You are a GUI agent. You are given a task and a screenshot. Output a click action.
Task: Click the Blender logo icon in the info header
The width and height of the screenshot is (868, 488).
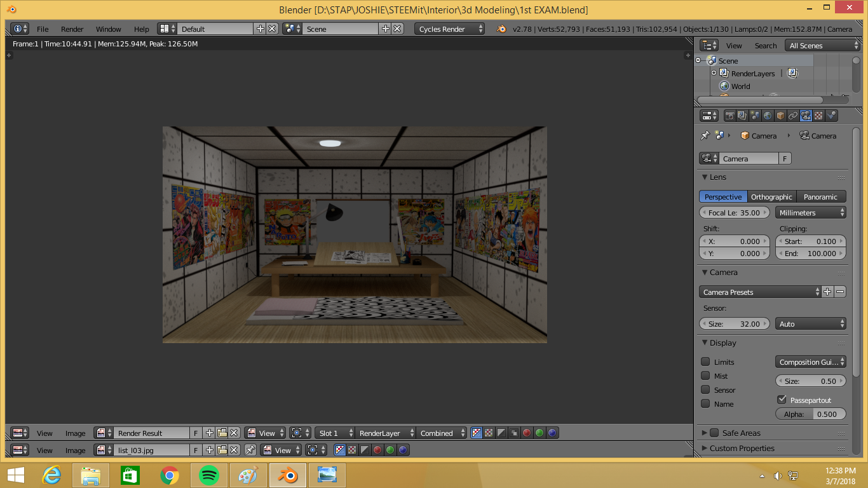coord(501,29)
